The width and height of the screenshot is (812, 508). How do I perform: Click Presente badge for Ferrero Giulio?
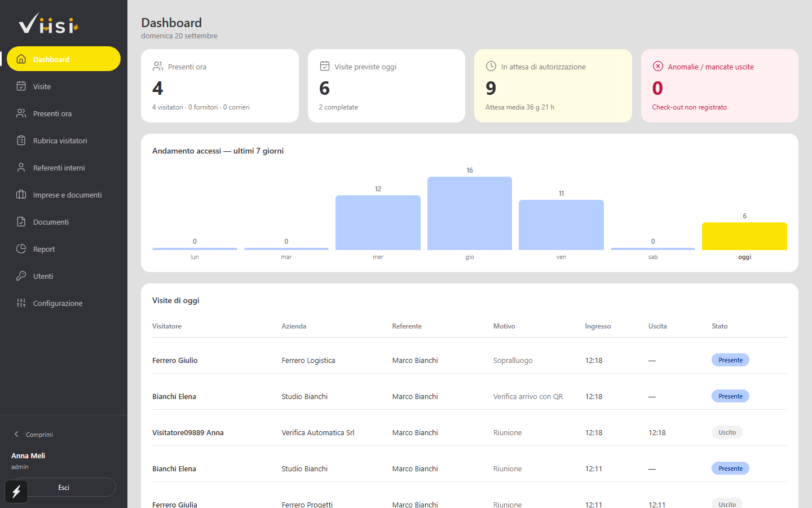click(730, 360)
